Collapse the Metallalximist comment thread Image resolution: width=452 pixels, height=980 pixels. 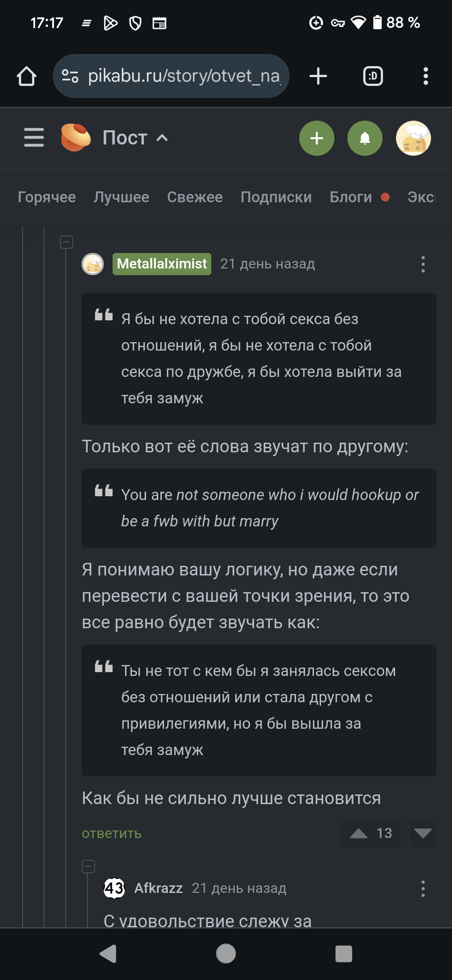(67, 242)
